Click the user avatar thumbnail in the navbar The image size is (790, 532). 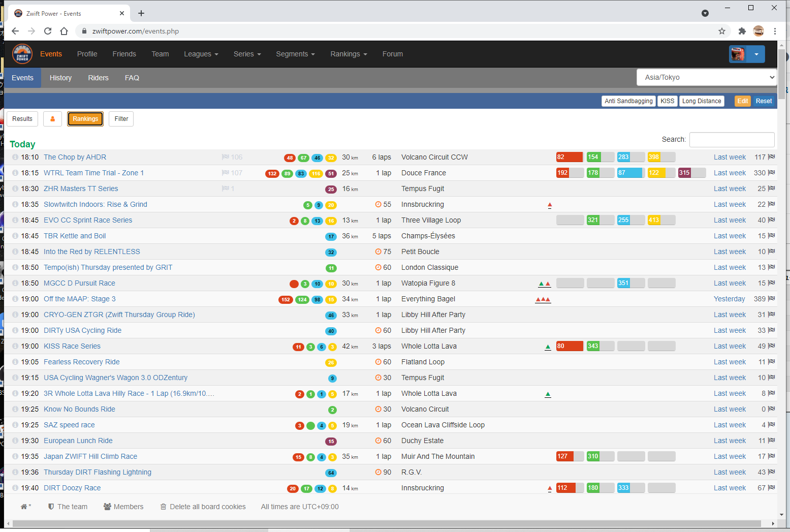point(738,54)
